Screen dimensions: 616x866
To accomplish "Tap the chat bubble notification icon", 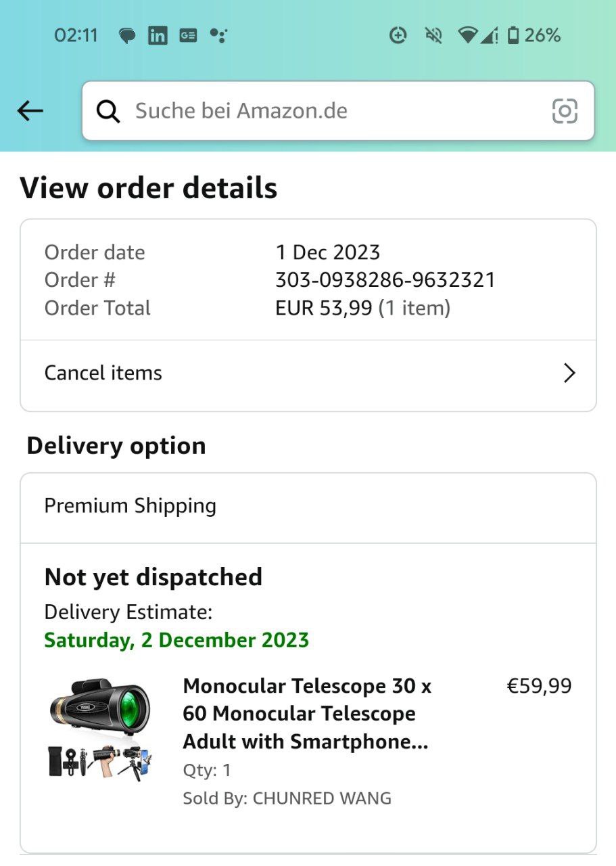I will tap(127, 36).
